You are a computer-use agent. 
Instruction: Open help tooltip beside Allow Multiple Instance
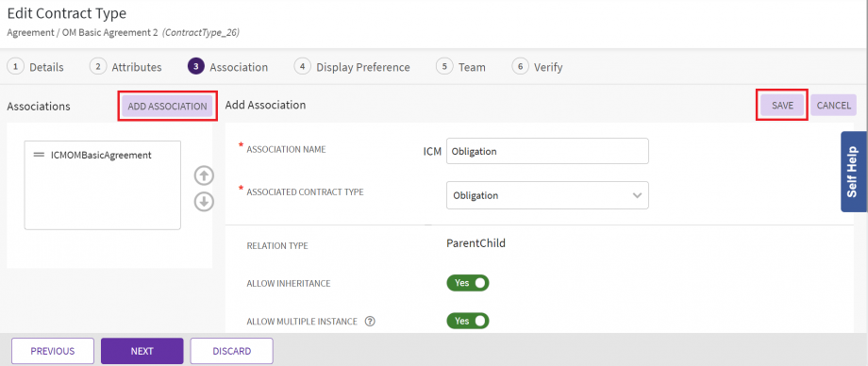(x=371, y=321)
